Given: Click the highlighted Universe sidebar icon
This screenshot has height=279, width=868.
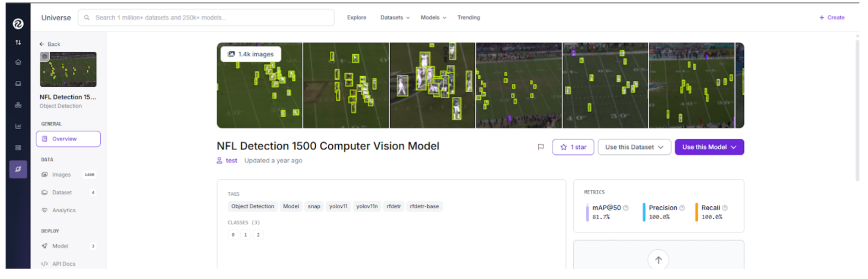Looking at the screenshot, I should coord(18,169).
